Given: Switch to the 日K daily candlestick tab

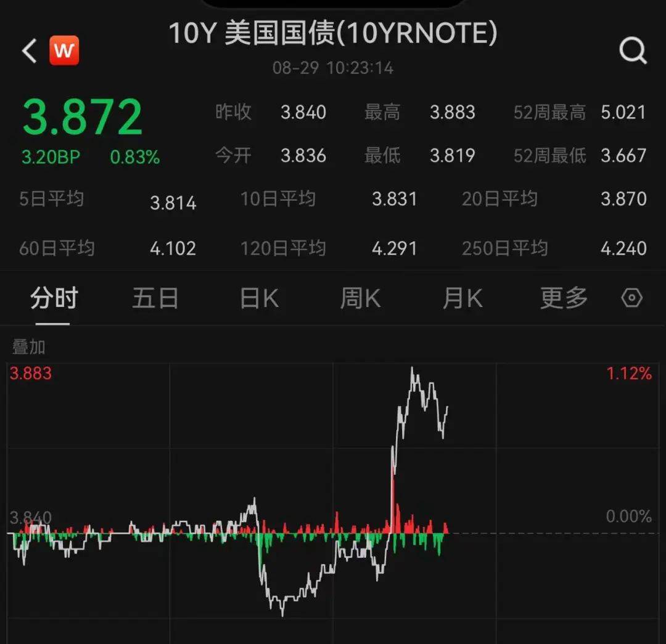Looking at the screenshot, I should pos(258,297).
